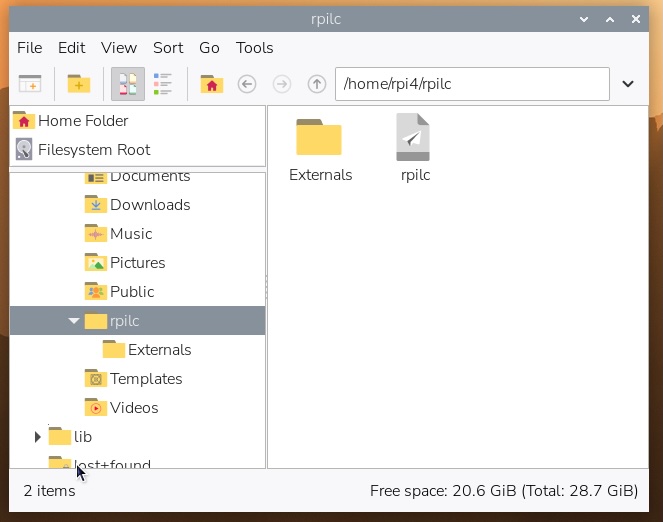Select Filesystem Root in places list
Image resolution: width=663 pixels, height=522 pixels.
94,150
